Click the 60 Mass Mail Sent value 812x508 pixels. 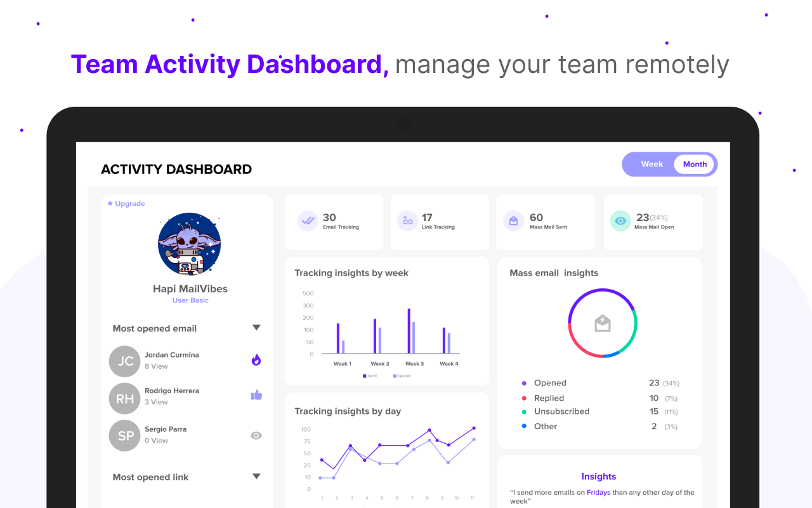point(536,218)
